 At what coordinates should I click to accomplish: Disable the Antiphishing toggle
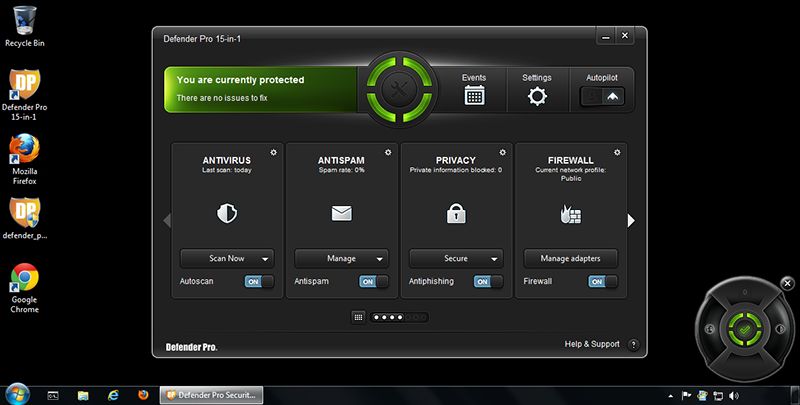click(x=488, y=282)
